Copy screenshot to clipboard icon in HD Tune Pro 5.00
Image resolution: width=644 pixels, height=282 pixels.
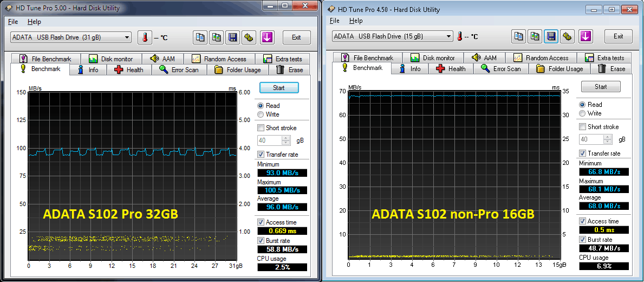point(217,37)
